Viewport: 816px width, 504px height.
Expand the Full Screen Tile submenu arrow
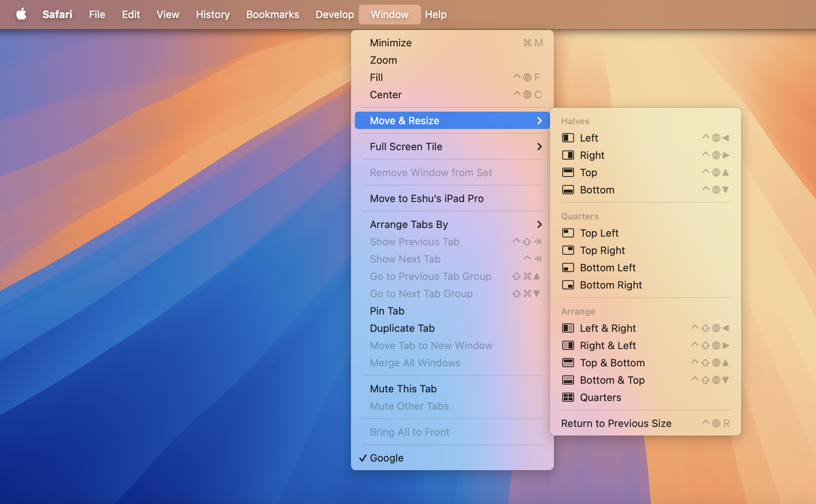tap(539, 147)
